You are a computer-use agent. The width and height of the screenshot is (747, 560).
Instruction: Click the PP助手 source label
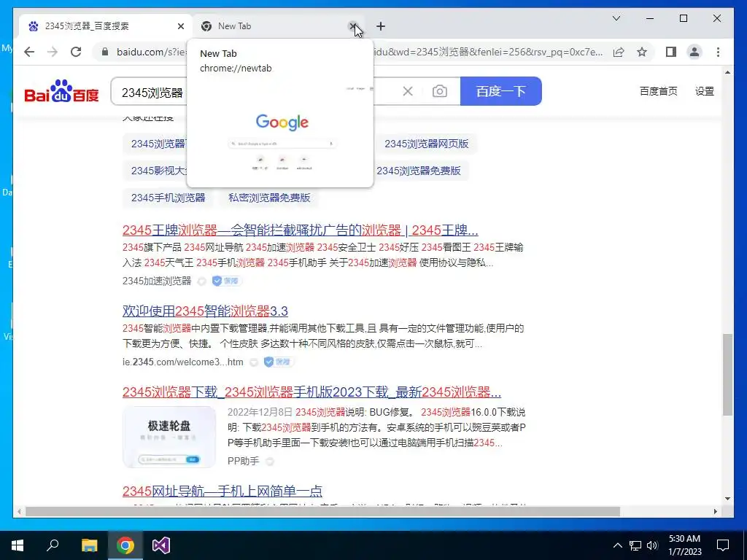tap(243, 461)
